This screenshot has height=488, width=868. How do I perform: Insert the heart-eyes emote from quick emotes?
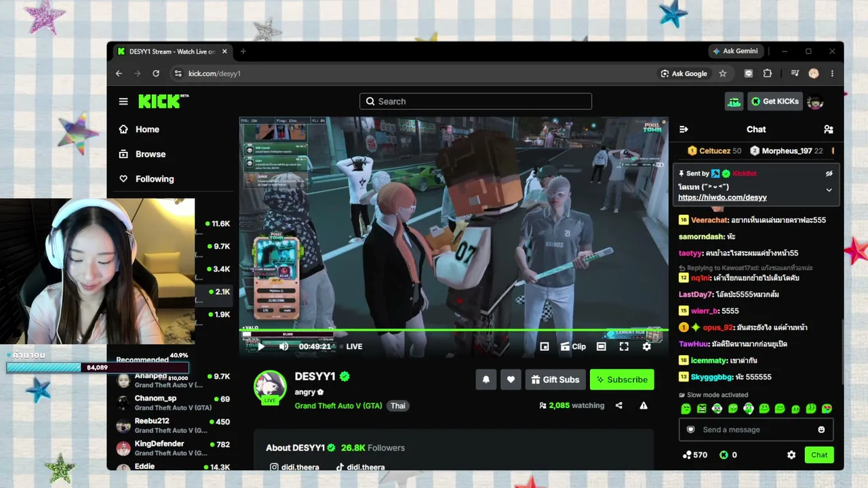click(x=827, y=409)
